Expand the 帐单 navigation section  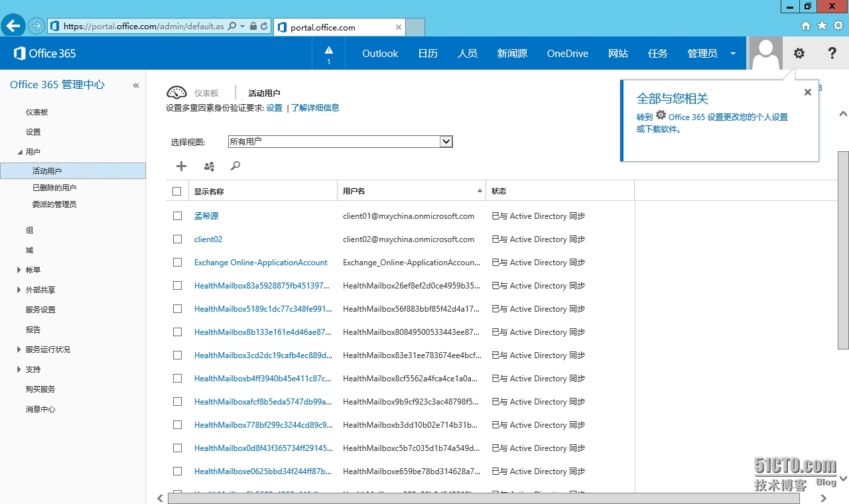(x=19, y=270)
